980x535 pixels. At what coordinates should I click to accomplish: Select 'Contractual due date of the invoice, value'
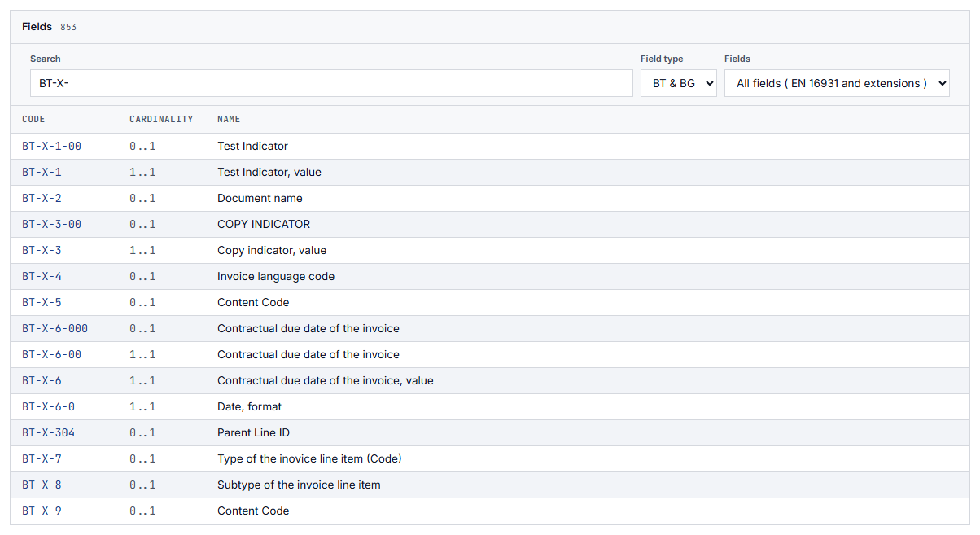point(326,381)
